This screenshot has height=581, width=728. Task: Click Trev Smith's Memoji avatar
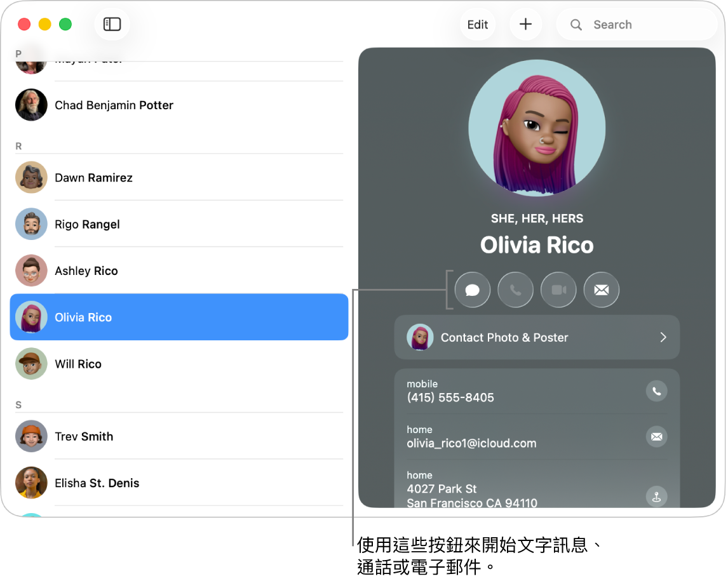pos(31,436)
